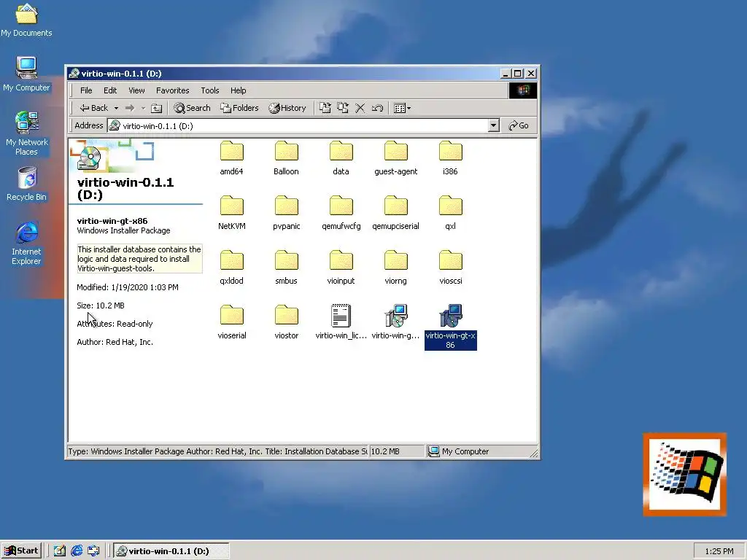
Task: Select the Recycle Bin desktop icon
Action: click(27, 184)
